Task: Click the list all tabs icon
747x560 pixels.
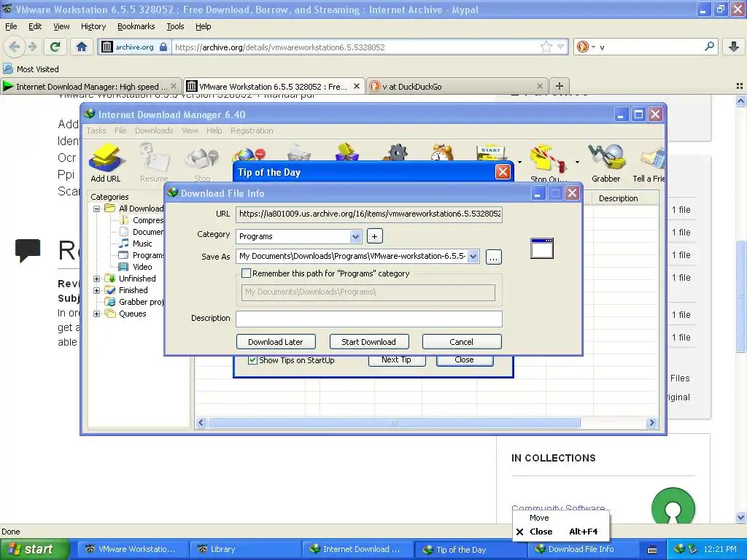Action: [740, 86]
